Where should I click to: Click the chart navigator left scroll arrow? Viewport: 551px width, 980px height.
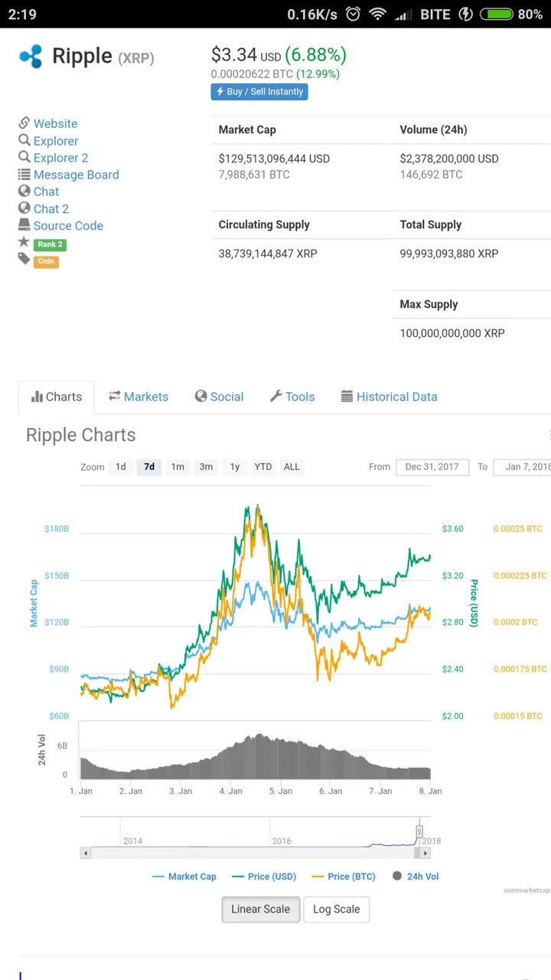pyautogui.click(x=85, y=852)
